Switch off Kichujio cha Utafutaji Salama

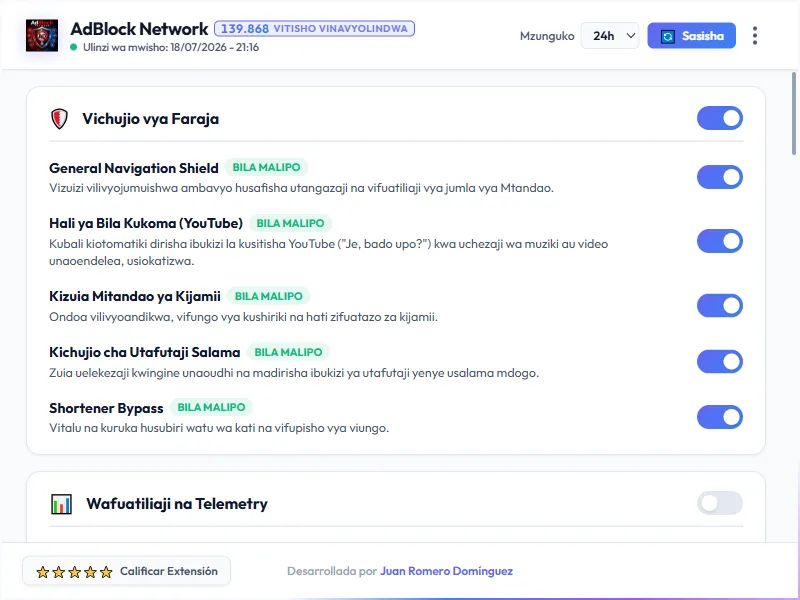(719, 361)
